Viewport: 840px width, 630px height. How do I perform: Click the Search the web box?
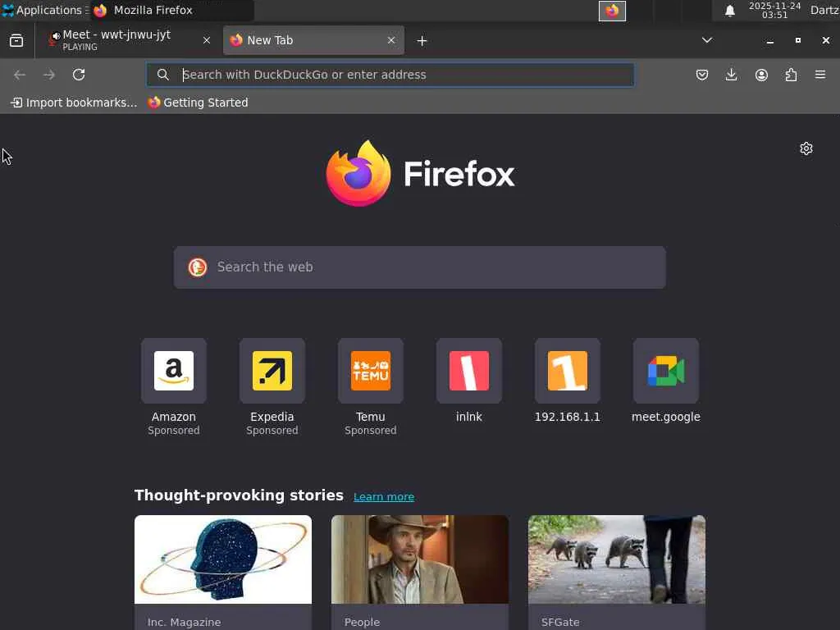[419, 267]
